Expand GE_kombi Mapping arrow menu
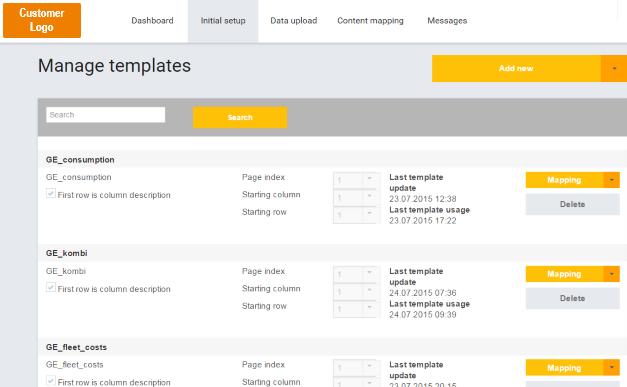The width and height of the screenshot is (627, 387). [x=612, y=274]
